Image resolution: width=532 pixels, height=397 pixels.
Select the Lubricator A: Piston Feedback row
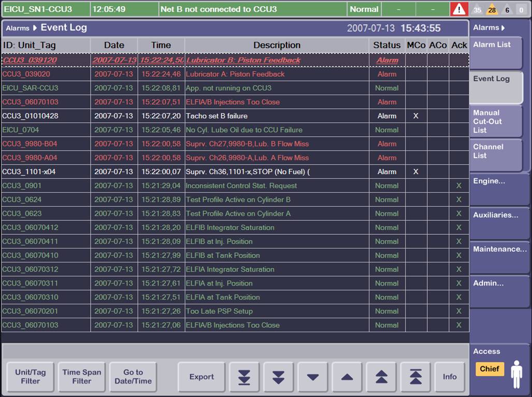(235, 74)
